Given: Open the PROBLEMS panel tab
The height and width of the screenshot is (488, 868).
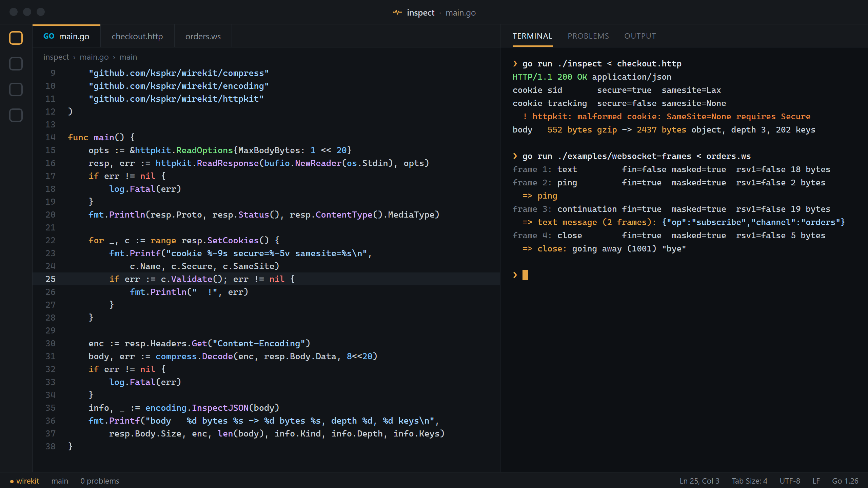Looking at the screenshot, I should (x=588, y=36).
